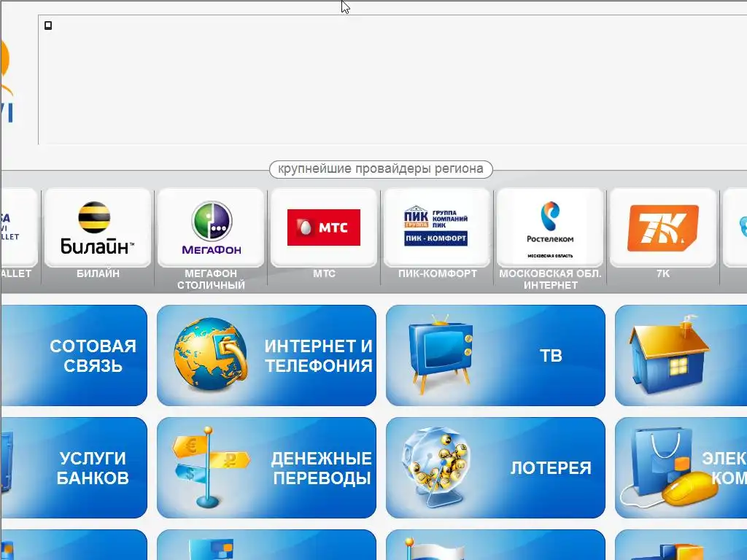This screenshot has height=560, width=747.
Task: Open the Денежные переводы category
Action: coord(266,467)
